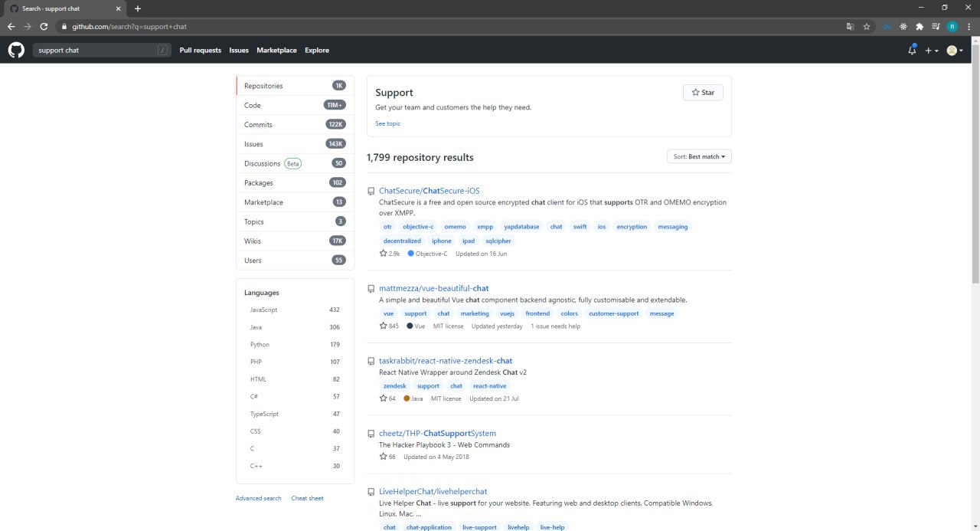Open Issues in the top navigation

(239, 50)
